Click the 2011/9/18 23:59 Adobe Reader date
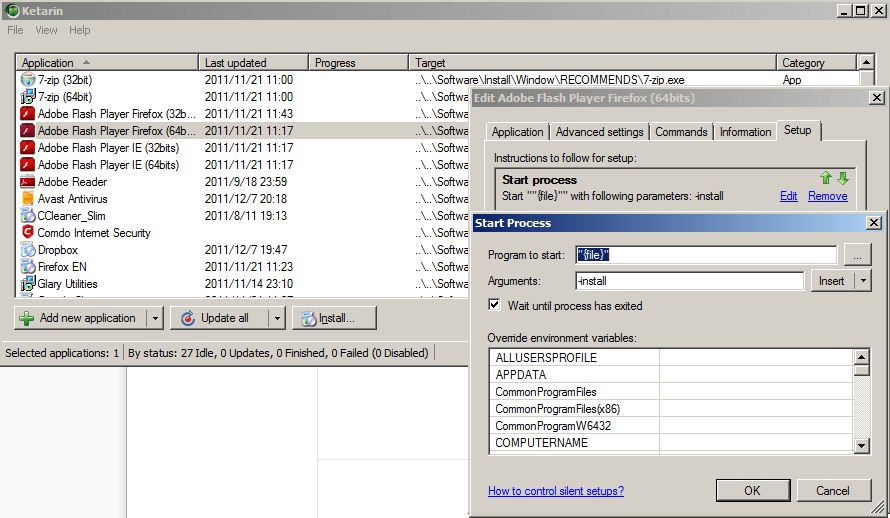 [x=246, y=182]
